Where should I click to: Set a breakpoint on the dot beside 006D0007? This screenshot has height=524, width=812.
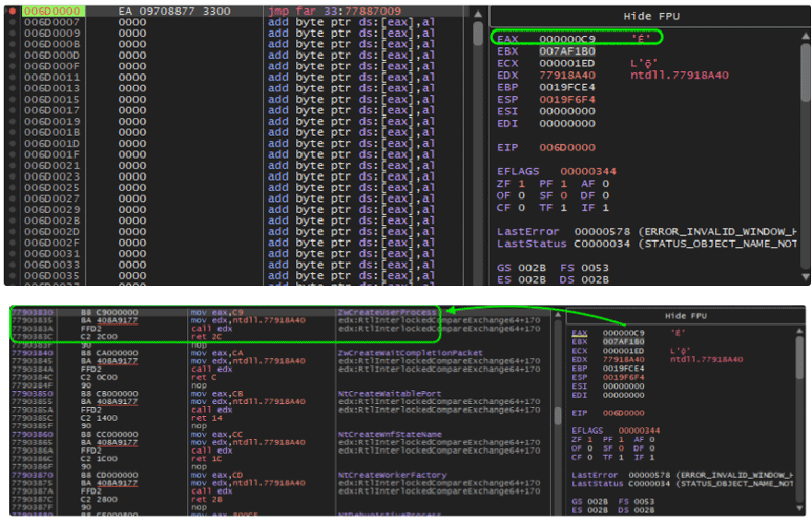point(12,22)
